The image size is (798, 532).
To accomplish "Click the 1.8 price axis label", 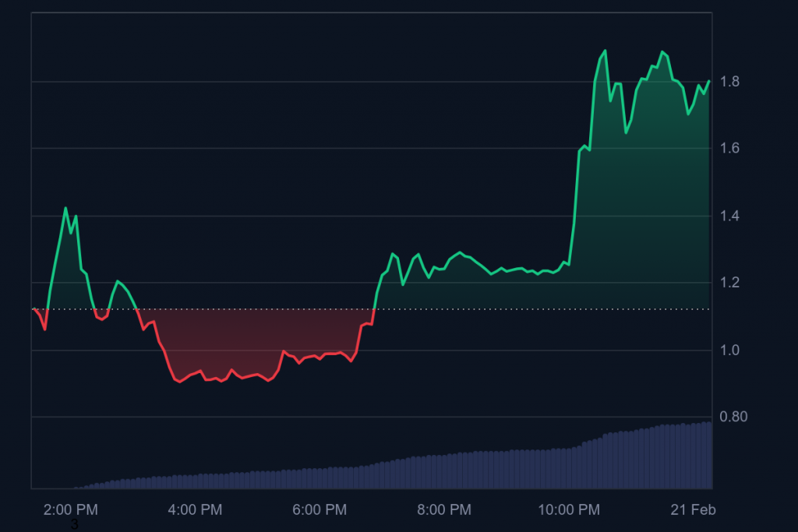I will (x=729, y=81).
